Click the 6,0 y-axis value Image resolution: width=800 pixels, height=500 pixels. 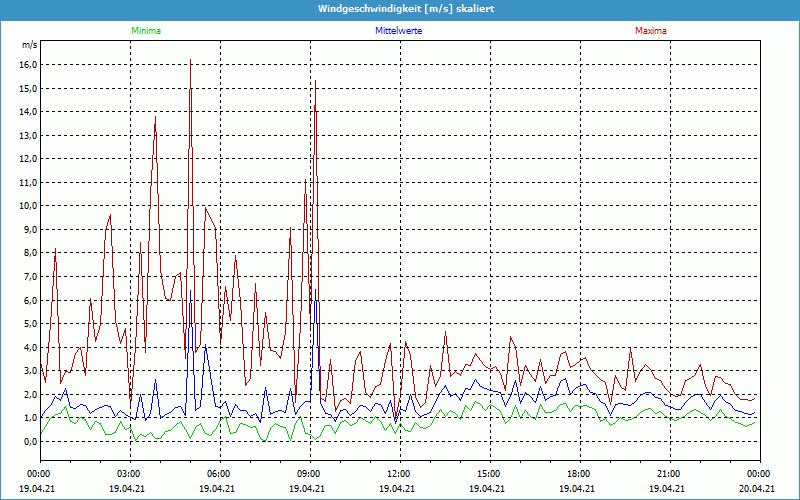point(31,301)
